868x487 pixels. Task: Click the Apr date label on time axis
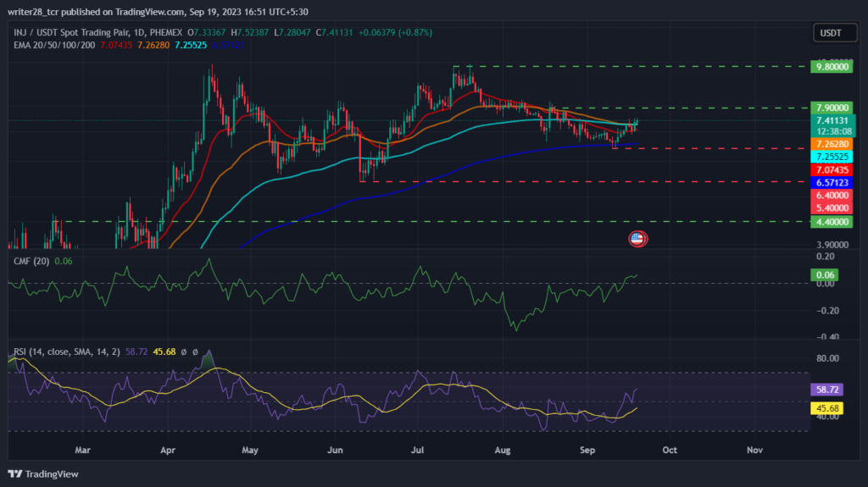click(x=168, y=450)
